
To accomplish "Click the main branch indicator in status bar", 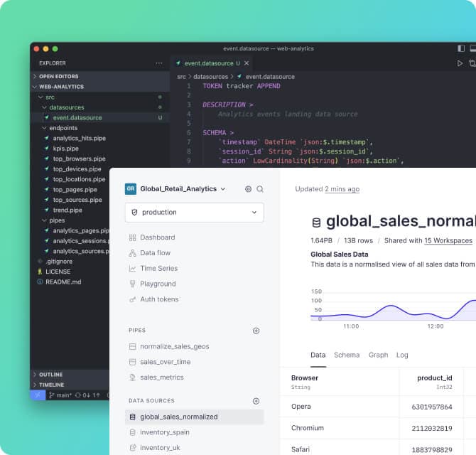I will [x=60, y=395].
